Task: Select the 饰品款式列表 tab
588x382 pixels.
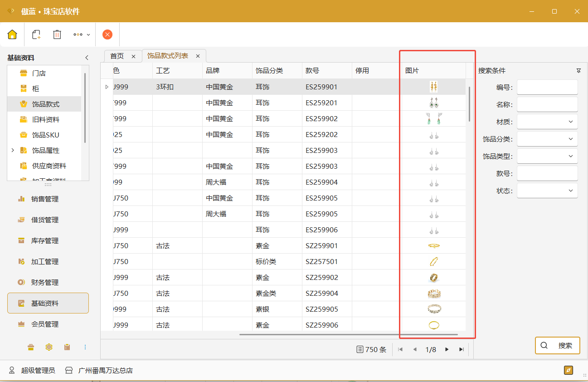Action: coord(168,56)
